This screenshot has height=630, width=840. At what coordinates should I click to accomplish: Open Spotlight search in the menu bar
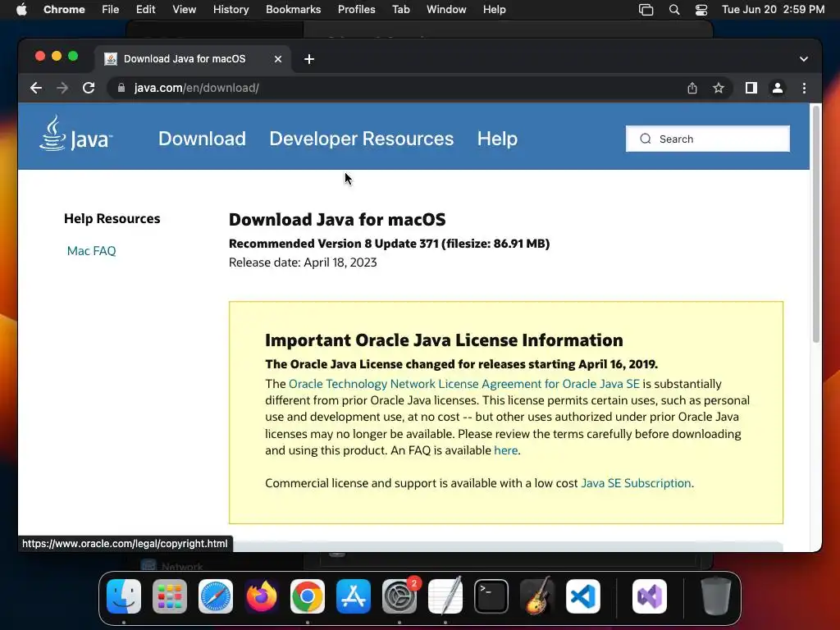[x=674, y=10]
